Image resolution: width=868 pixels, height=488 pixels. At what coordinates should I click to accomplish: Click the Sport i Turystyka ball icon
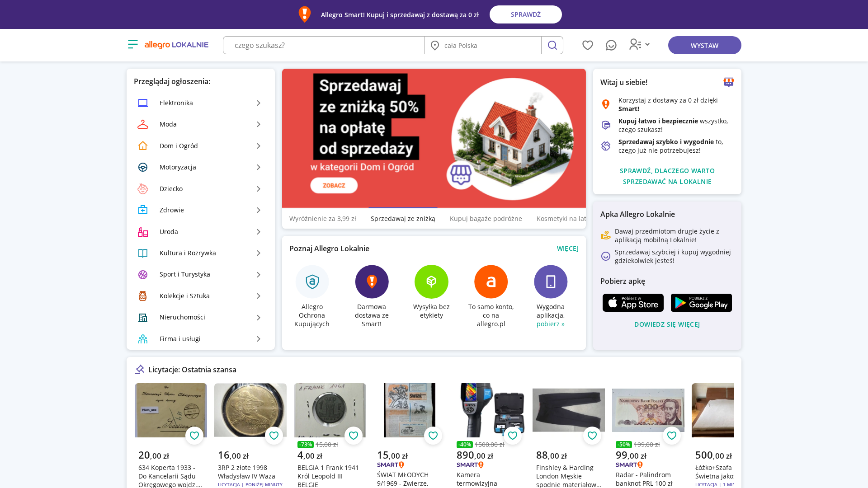pos(143,274)
